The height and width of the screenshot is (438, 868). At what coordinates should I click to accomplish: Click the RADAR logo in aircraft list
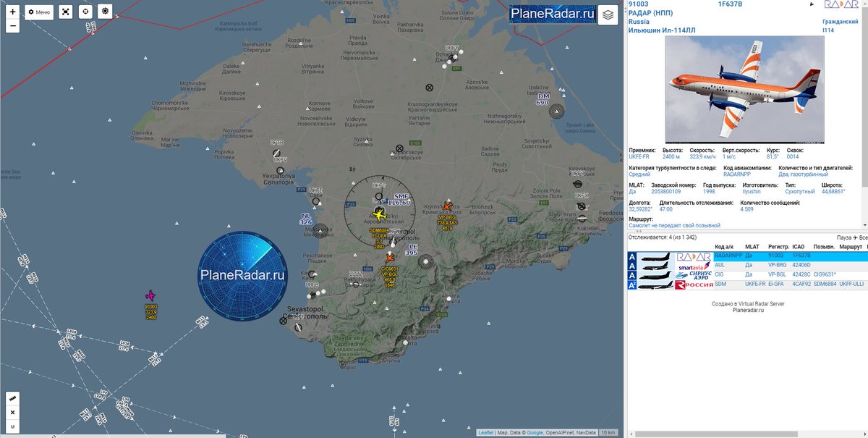694,256
